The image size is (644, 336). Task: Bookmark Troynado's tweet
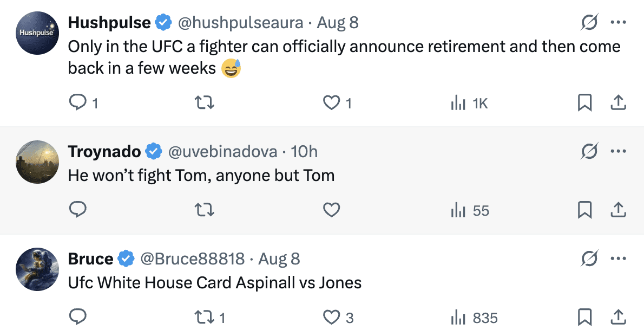pyautogui.click(x=584, y=210)
